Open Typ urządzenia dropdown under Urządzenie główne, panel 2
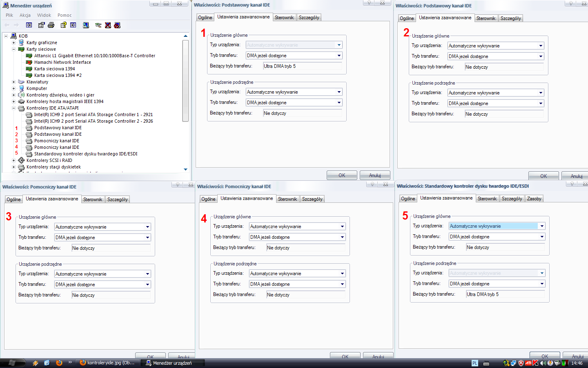The height and width of the screenshot is (368, 588). (x=541, y=46)
